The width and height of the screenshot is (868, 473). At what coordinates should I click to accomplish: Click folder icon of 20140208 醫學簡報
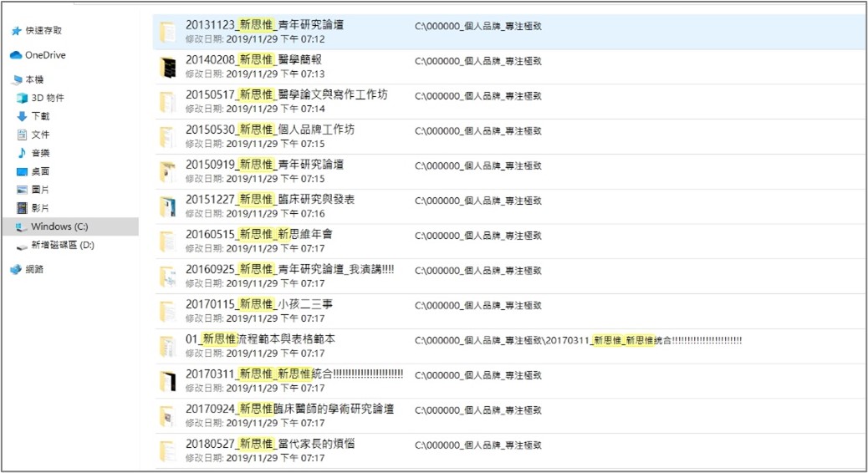tap(167, 67)
